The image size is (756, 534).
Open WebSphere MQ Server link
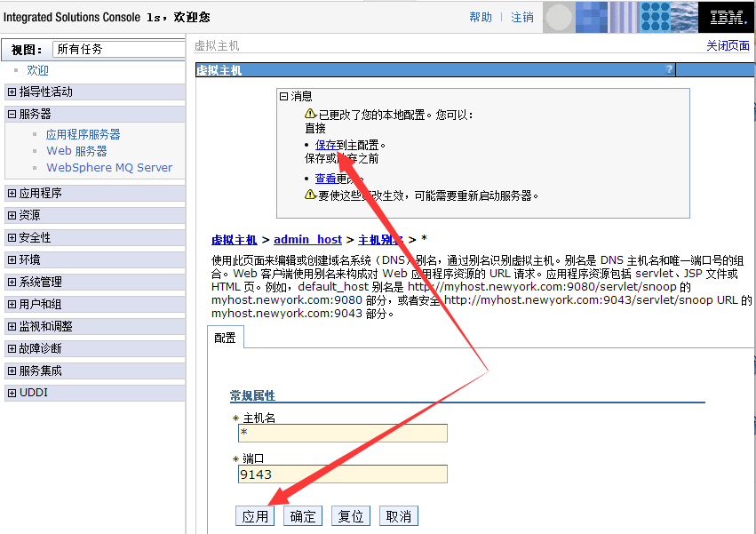point(109,167)
